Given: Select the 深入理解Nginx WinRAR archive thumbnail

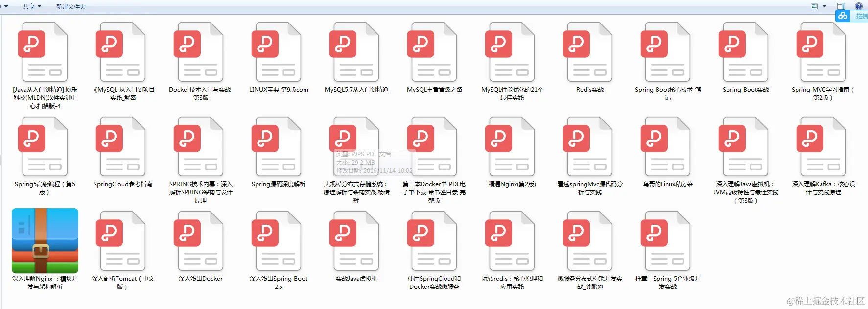Looking at the screenshot, I should click(x=45, y=240).
